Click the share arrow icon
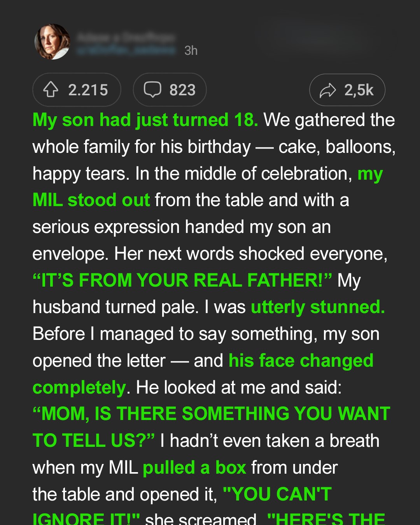The height and width of the screenshot is (525, 420). [x=327, y=90]
